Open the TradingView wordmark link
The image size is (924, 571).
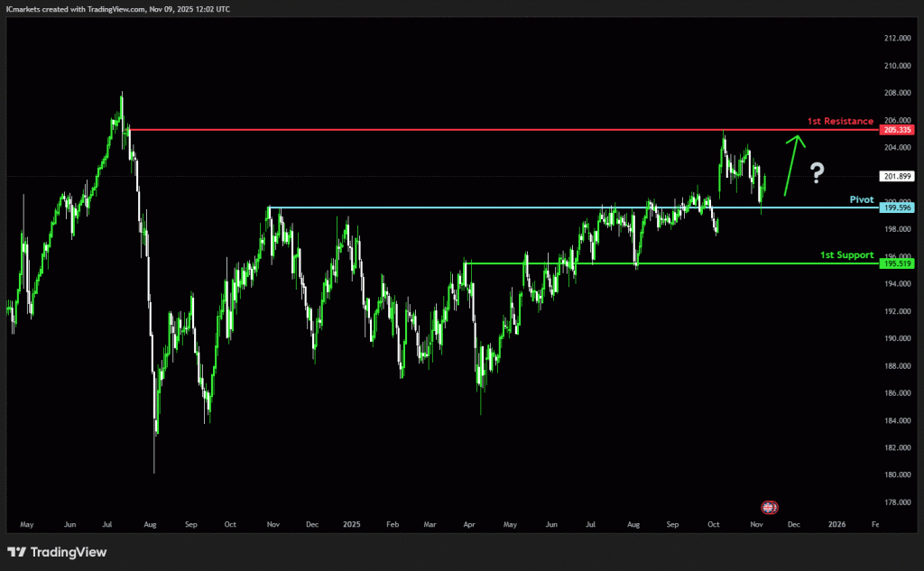pos(69,552)
